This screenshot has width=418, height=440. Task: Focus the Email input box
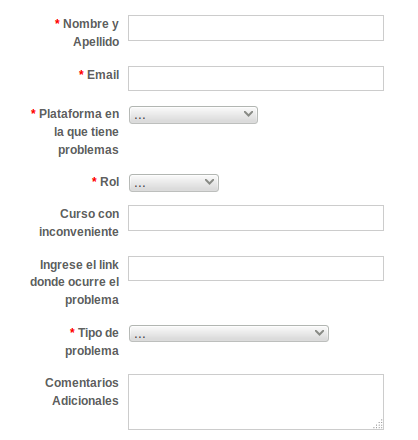[256, 78]
